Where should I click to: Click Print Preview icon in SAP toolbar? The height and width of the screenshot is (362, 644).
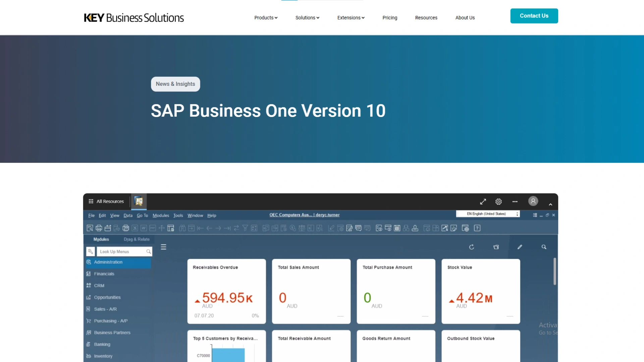pyautogui.click(x=90, y=228)
